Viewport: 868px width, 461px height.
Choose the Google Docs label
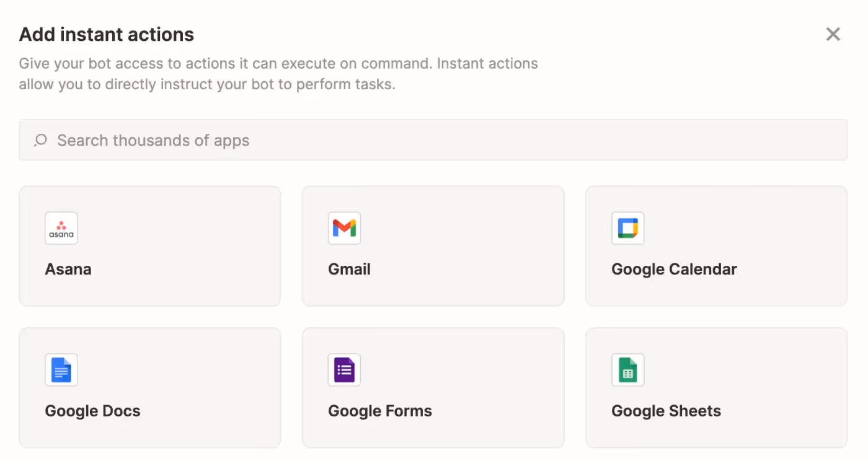point(92,411)
